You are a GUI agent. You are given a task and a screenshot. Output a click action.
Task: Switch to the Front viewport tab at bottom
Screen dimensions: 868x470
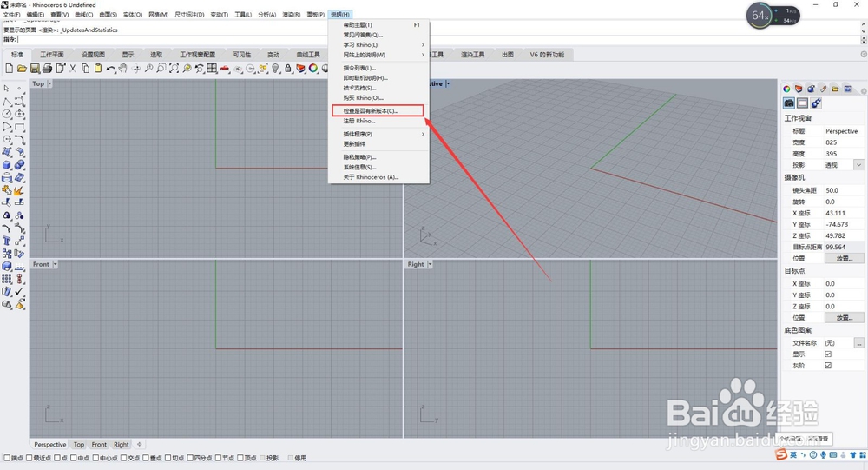pyautogui.click(x=99, y=445)
